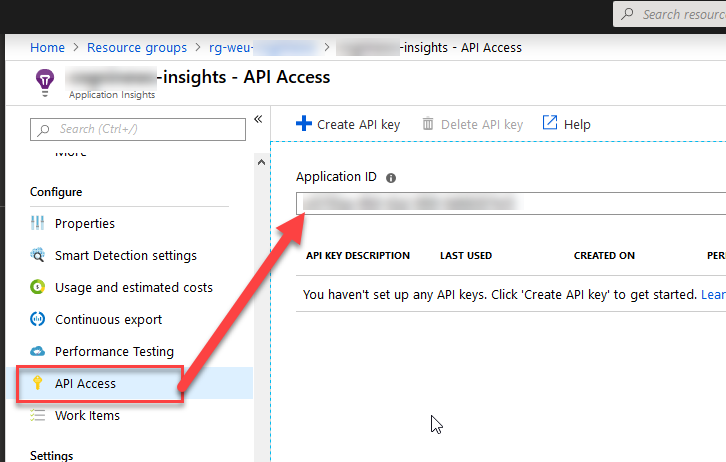Click the Performance Testing cloud icon
Viewport: 726px width, 462px height.
38,351
